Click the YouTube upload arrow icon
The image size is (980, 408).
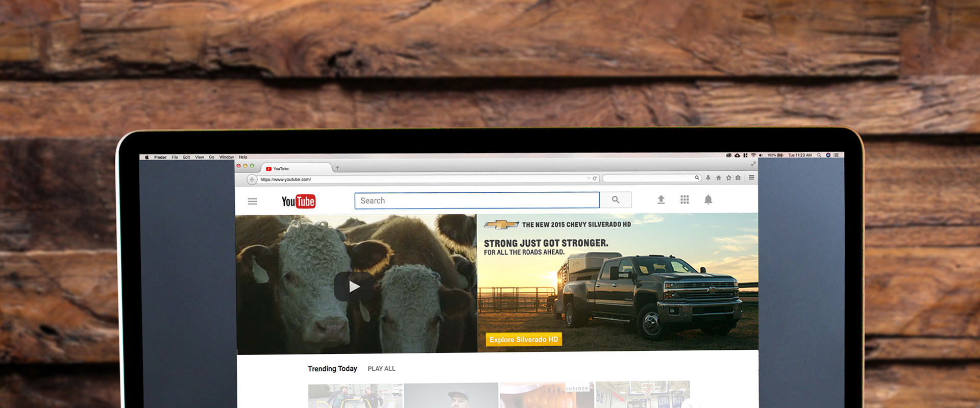pos(661,199)
